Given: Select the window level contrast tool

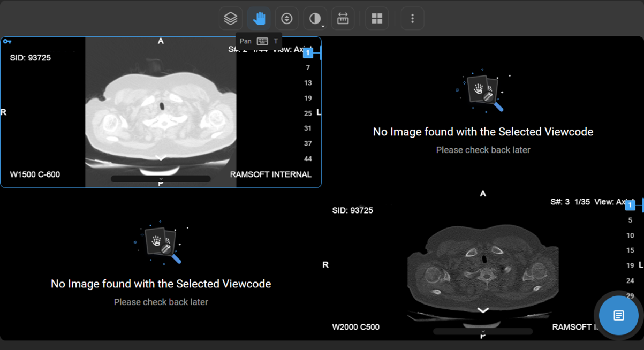Looking at the screenshot, I should tap(314, 19).
